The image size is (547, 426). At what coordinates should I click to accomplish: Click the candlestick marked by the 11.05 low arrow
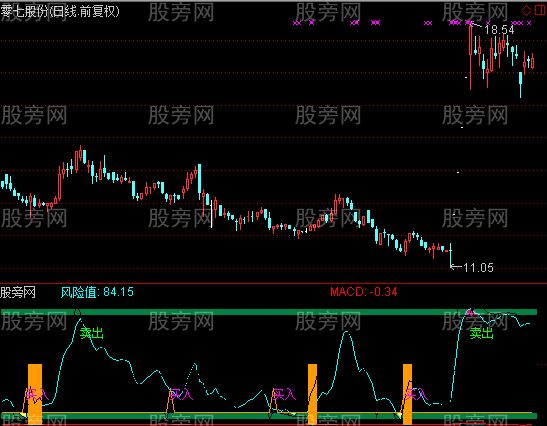pos(450,255)
